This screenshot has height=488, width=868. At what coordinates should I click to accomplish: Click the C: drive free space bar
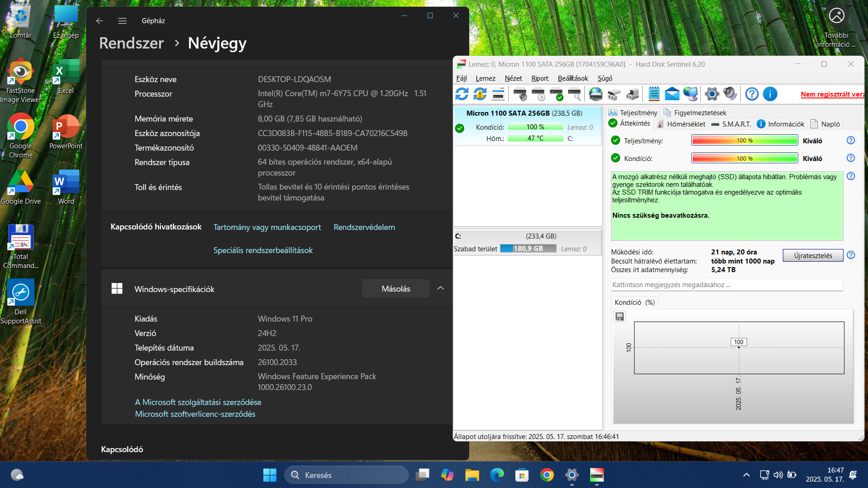pyautogui.click(x=528, y=249)
